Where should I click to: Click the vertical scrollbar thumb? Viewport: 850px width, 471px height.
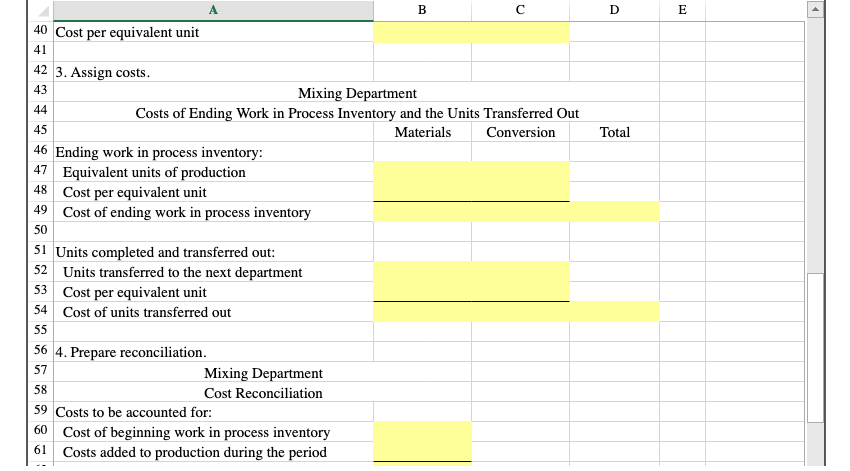(x=815, y=347)
